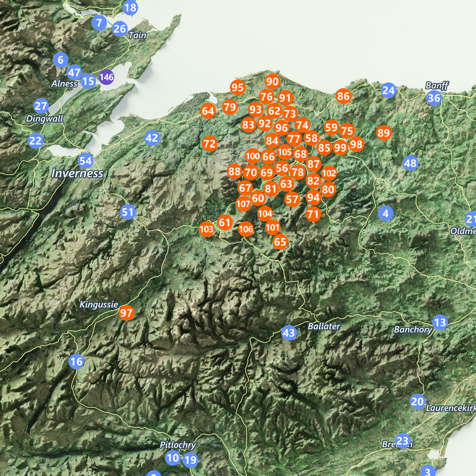
Task: Select orange marker 102
Action: tap(329, 173)
